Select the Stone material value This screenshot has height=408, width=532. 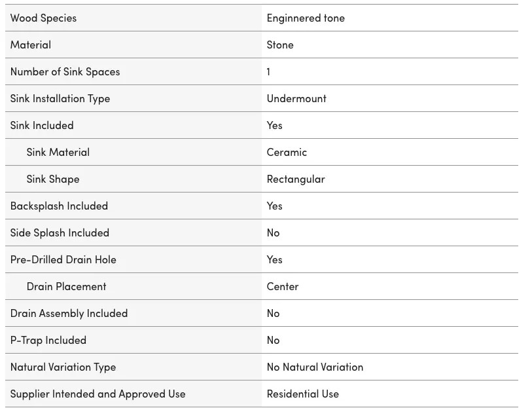tap(280, 45)
